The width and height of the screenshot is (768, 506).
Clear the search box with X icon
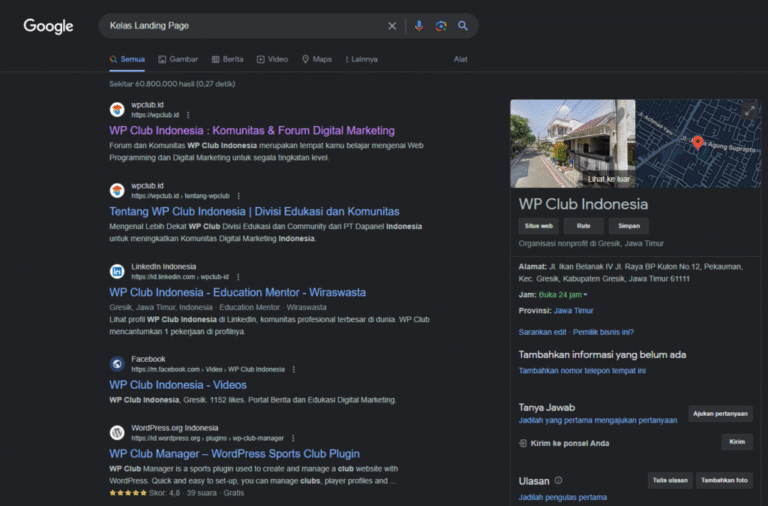tap(392, 26)
